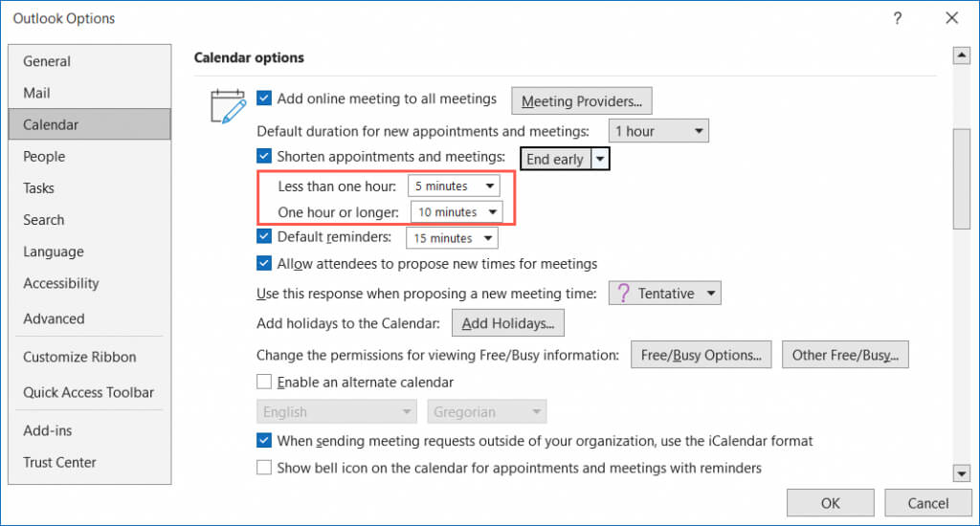Toggle Shorten appointments and meetings checkbox
This screenshot has height=526, width=980.
point(265,156)
